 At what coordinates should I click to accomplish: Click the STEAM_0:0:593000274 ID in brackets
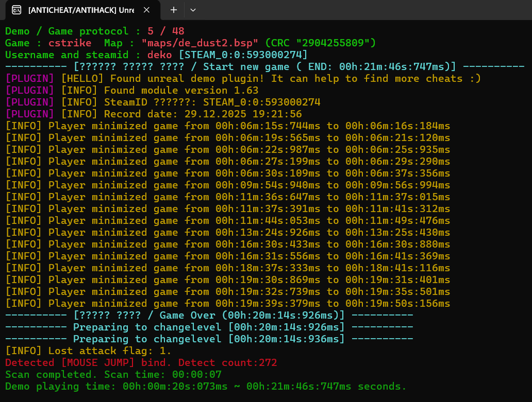243,55
